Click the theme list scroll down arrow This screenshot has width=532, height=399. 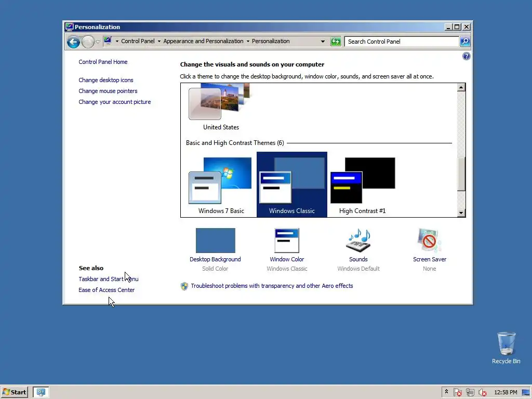click(x=461, y=213)
